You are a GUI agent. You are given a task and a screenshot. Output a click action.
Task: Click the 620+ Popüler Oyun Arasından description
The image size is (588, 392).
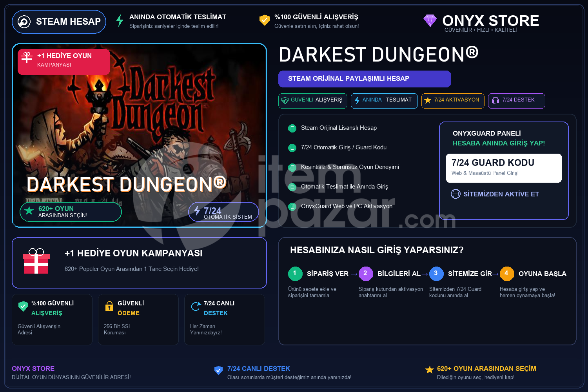[x=132, y=269]
